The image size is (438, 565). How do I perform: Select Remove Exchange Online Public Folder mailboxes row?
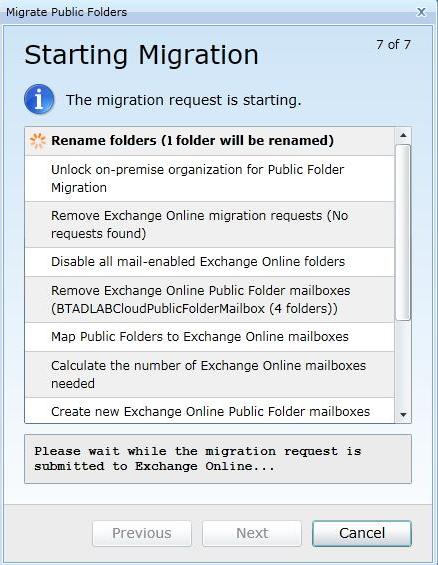pyautogui.click(x=210, y=299)
